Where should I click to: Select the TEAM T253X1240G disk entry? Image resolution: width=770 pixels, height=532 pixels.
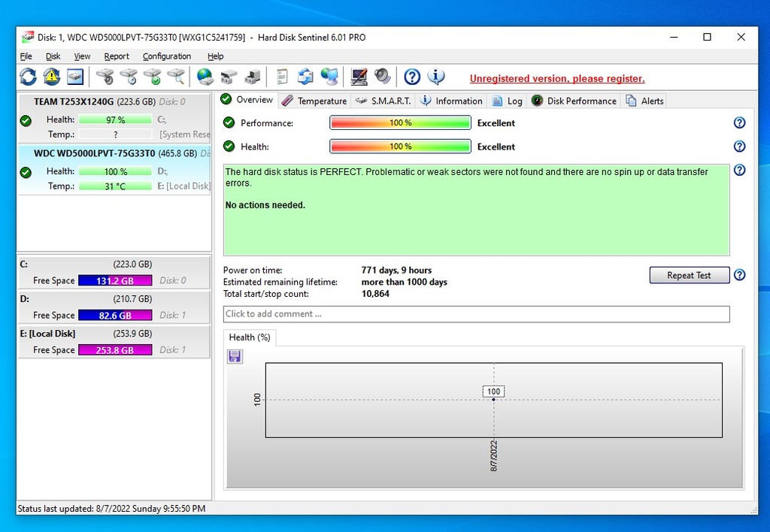(74, 101)
